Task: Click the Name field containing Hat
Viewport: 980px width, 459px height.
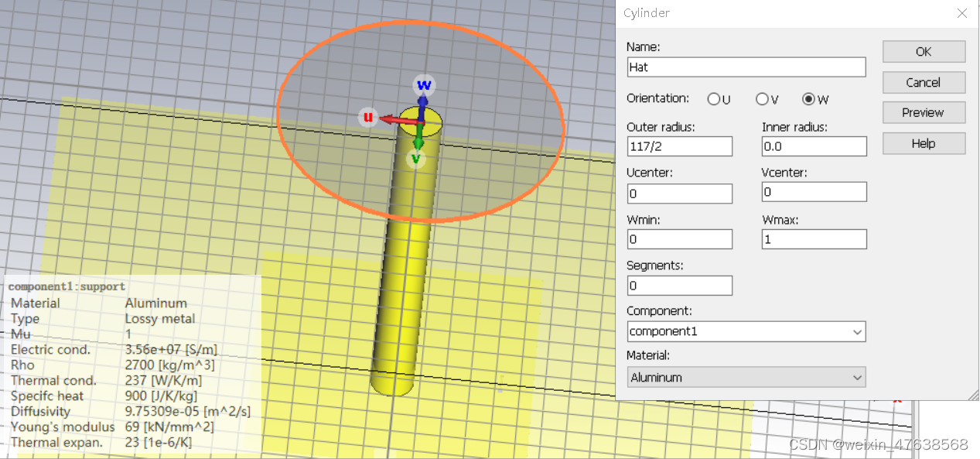Action: [746, 67]
